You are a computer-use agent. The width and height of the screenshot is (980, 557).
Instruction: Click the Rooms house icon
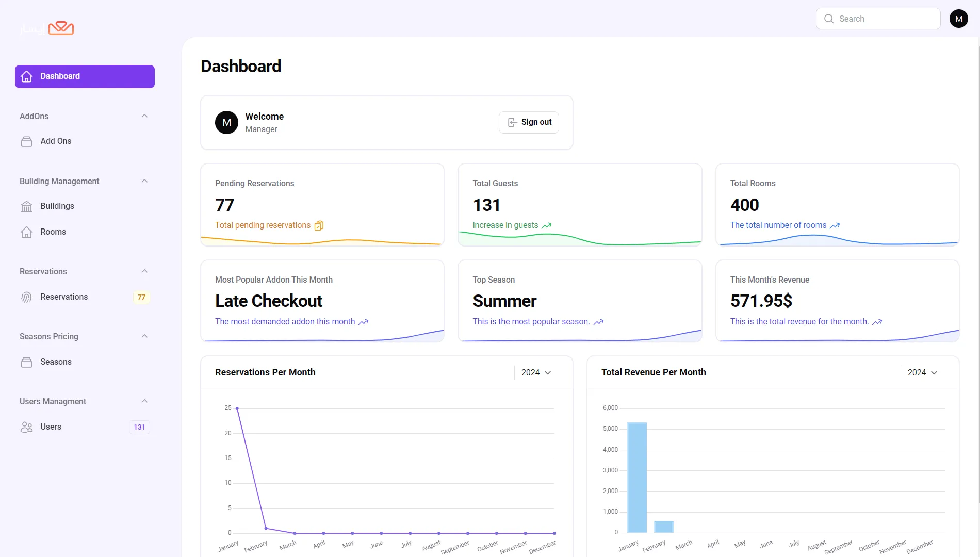coord(26,232)
